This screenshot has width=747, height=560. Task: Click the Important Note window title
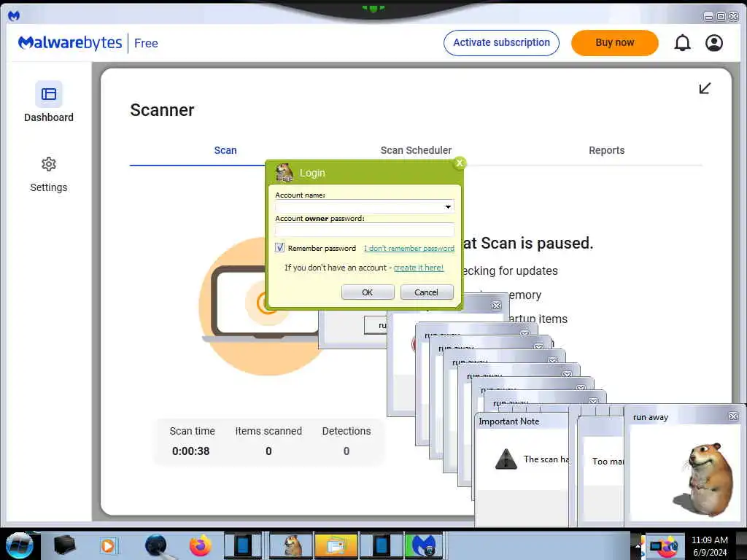[508, 421]
